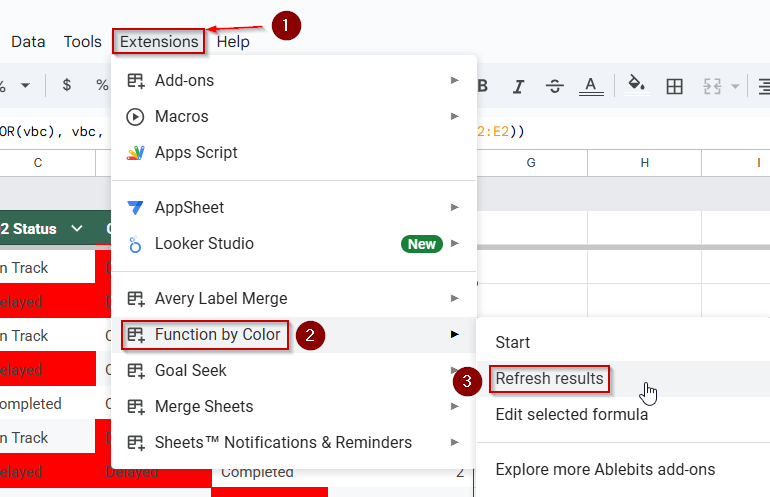Toggle strikethrough formatting

tap(554, 86)
